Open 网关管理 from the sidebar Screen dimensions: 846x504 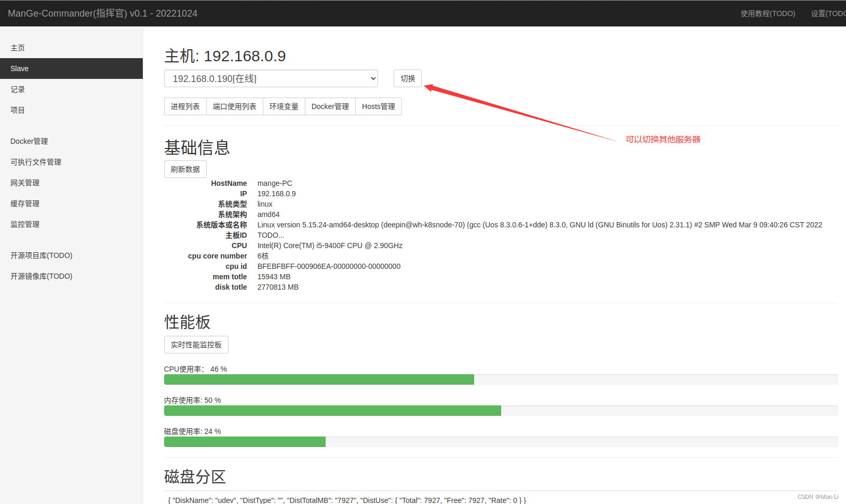[x=24, y=182]
